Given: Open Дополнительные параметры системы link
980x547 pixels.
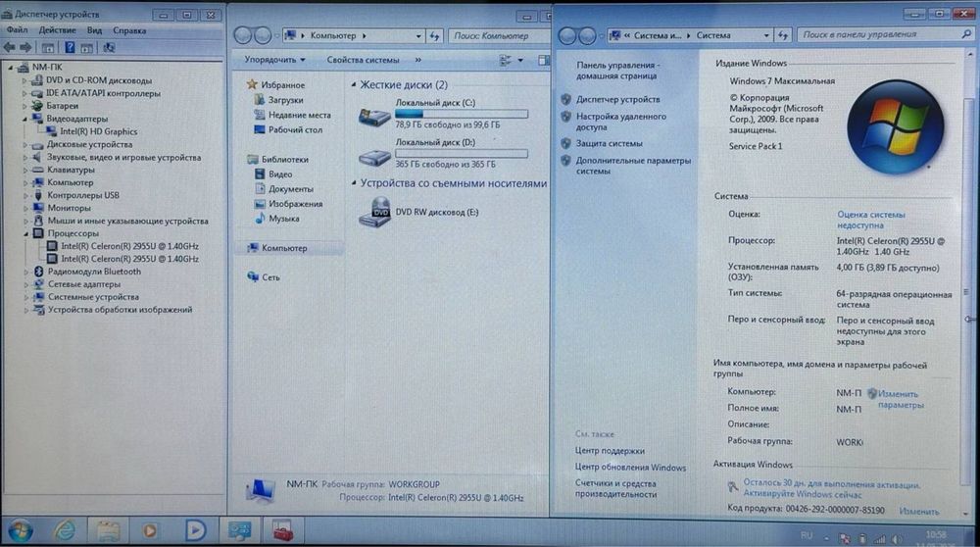Looking at the screenshot, I should (x=633, y=166).
